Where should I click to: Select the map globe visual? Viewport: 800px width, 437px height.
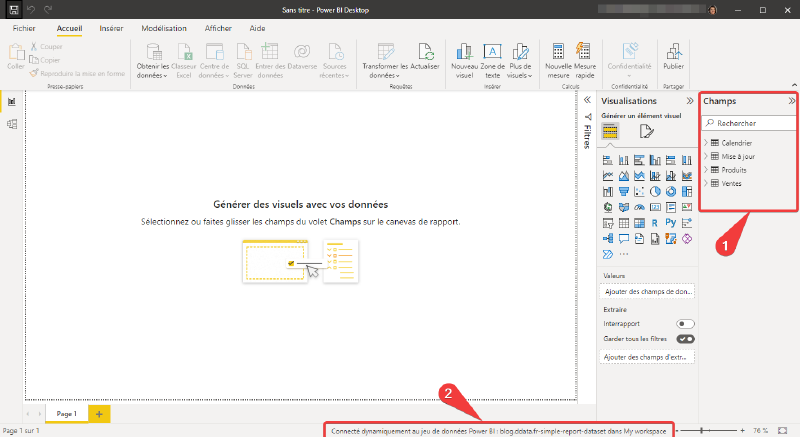[x=608, y=207]
